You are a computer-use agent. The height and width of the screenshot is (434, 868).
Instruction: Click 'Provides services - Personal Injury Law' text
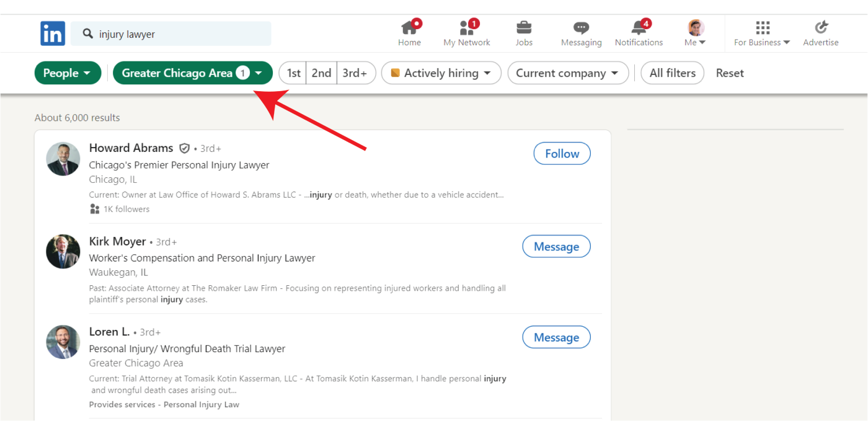pyautogui.click(x=164, y=405)
